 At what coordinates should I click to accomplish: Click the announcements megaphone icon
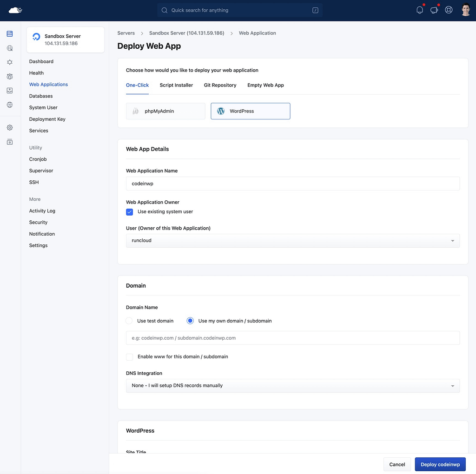(x=434, y=10)
